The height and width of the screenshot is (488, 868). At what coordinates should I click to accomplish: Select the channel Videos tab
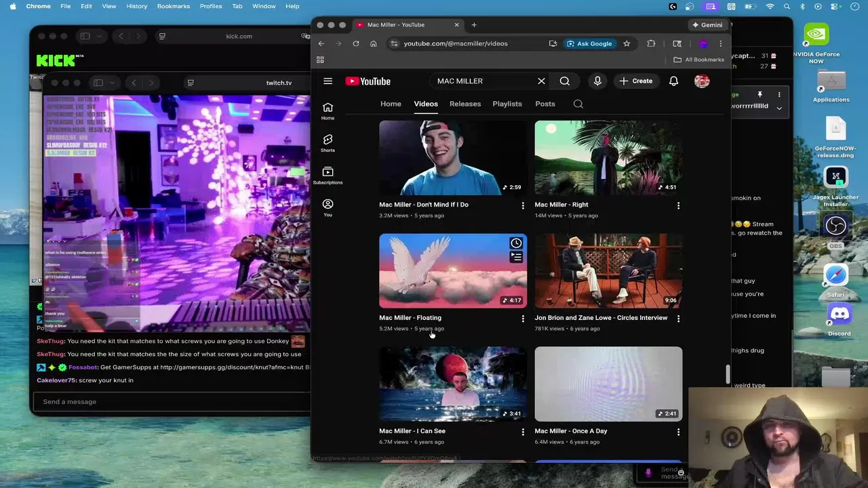coord(426,104)
